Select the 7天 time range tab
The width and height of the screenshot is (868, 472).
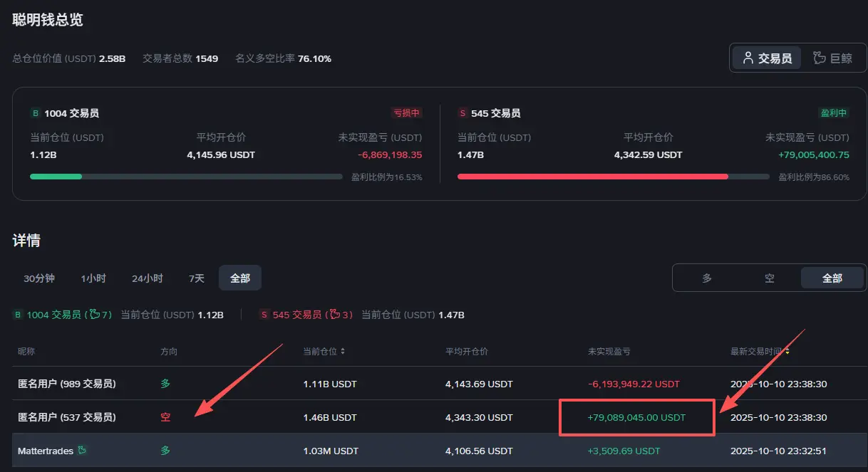click(197, 278)
